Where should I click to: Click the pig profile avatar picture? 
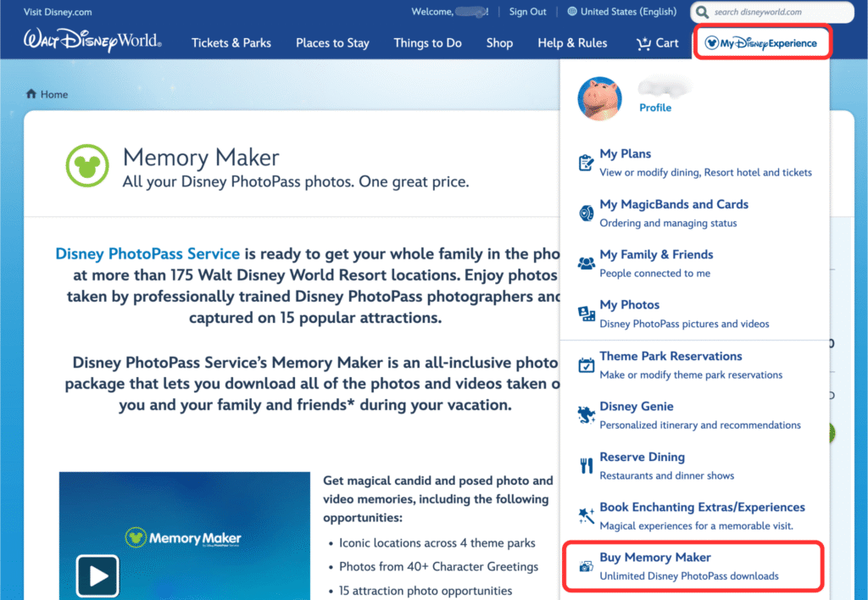tap(599, 98)
